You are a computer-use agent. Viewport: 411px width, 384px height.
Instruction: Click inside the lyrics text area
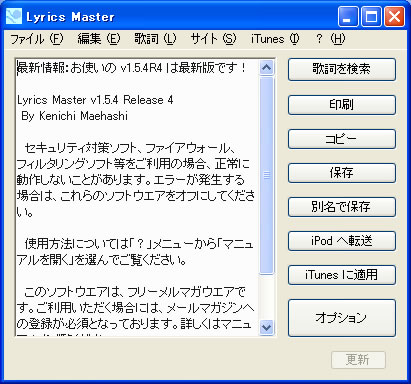pos(137,198)
